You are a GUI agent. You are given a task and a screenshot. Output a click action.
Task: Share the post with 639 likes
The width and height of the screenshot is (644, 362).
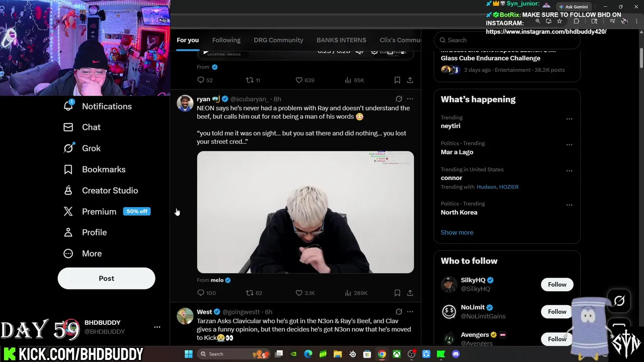click(410, 80)
